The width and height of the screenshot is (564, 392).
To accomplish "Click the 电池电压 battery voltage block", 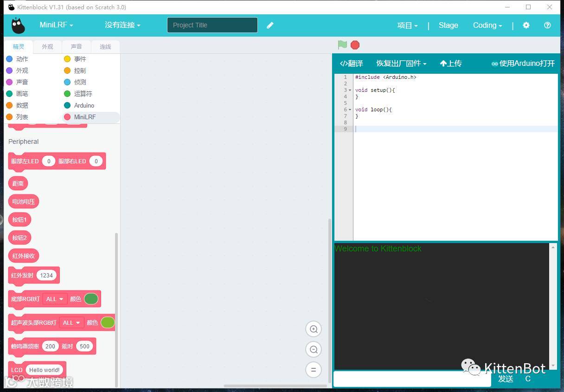I will pyautogui.click(x=24, y=201).
